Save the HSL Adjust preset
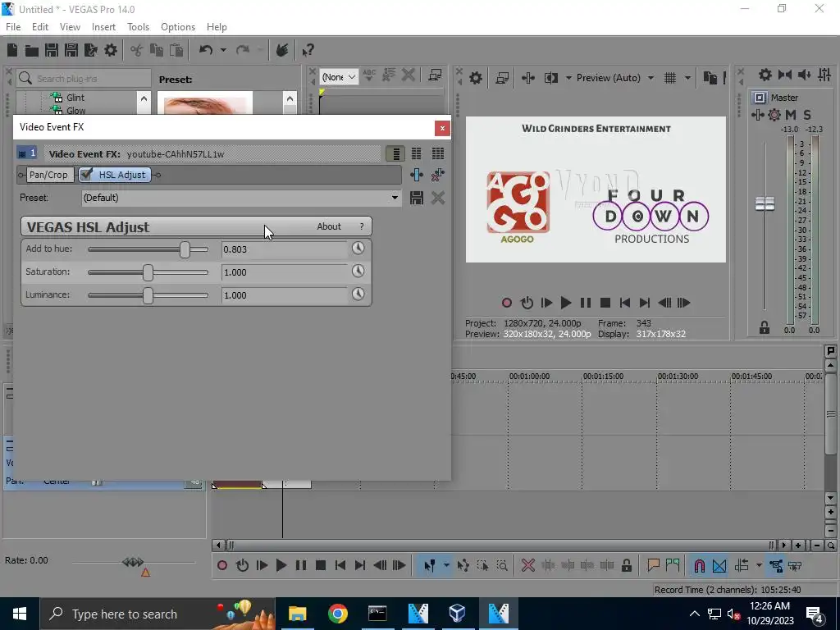Image resolution: width=840 pixels, height=630 pixels. tap(416, 198)
